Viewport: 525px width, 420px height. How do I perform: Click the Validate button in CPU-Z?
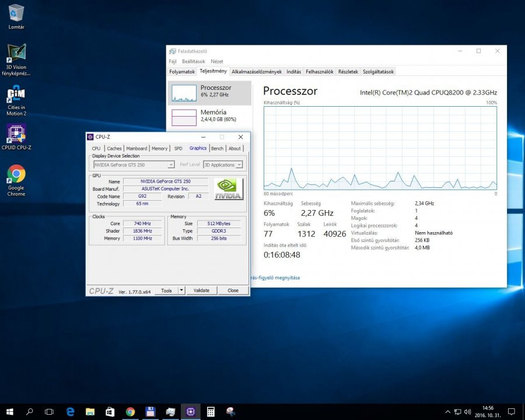(x=201, y=290)
